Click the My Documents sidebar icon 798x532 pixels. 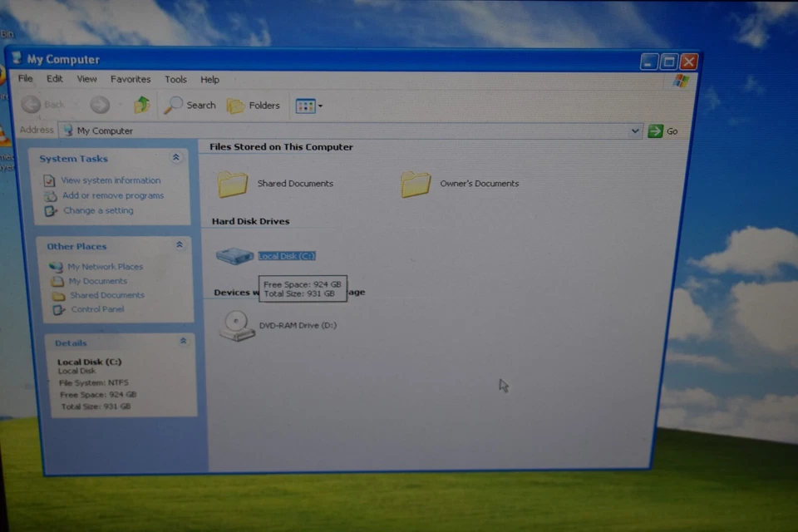tap(57, 281)
